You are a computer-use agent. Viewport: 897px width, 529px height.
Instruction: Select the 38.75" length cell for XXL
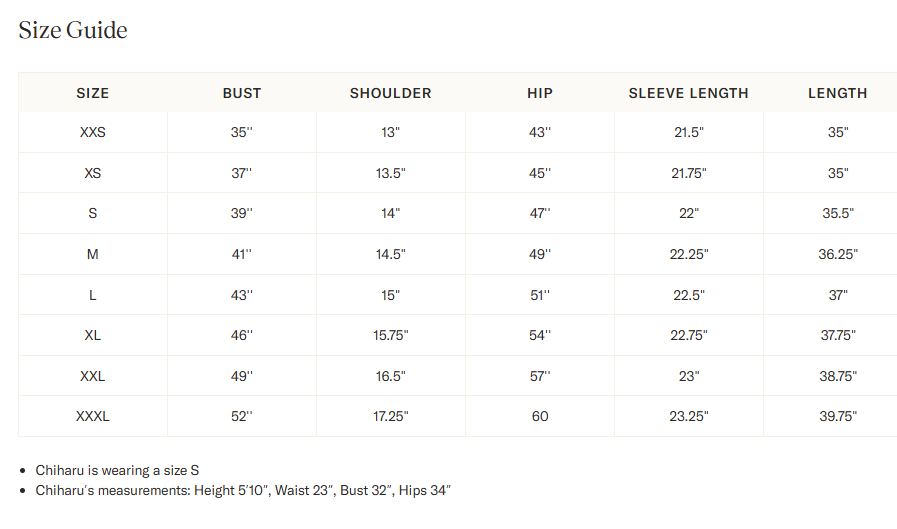(x=838, y=376)
